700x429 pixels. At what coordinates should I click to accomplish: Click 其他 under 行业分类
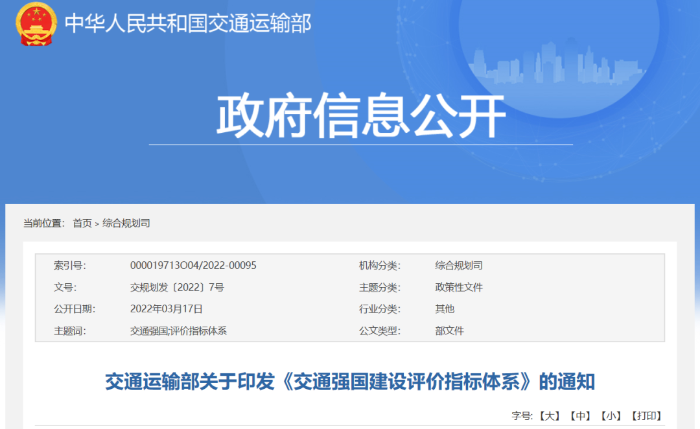point(444,309)
